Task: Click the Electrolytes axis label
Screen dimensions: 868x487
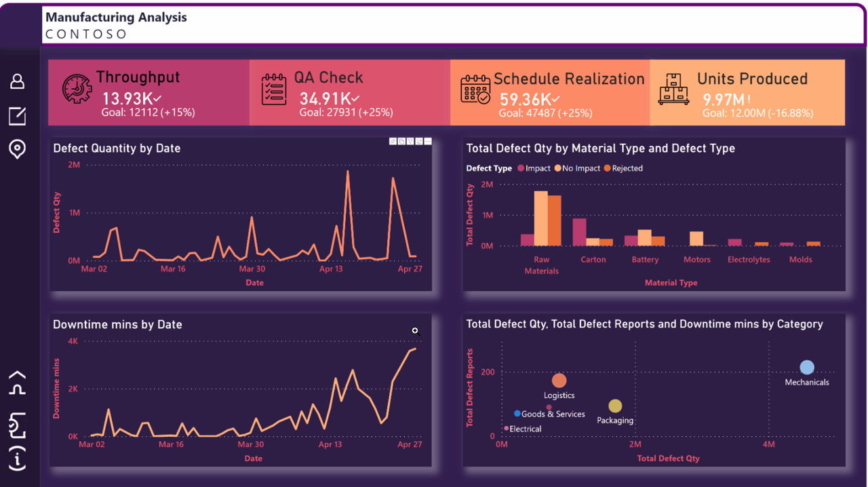Action: tap(749, 260)
